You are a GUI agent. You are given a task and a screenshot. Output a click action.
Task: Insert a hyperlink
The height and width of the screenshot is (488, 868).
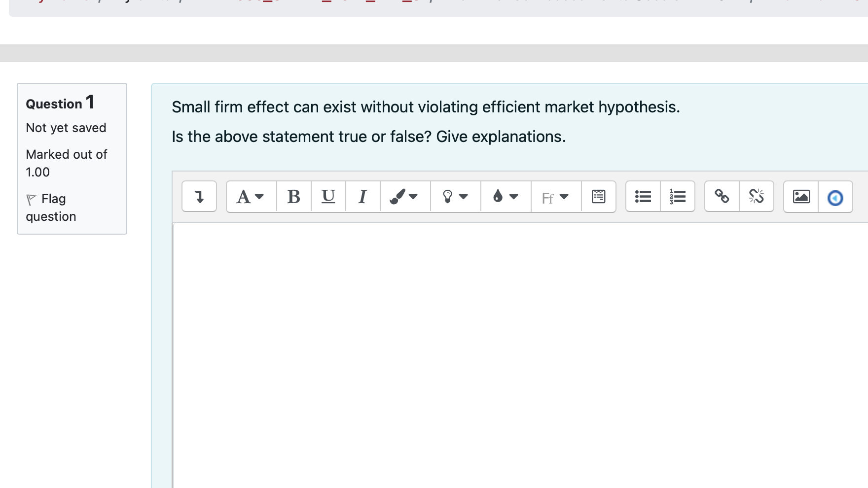click(722, 196)
